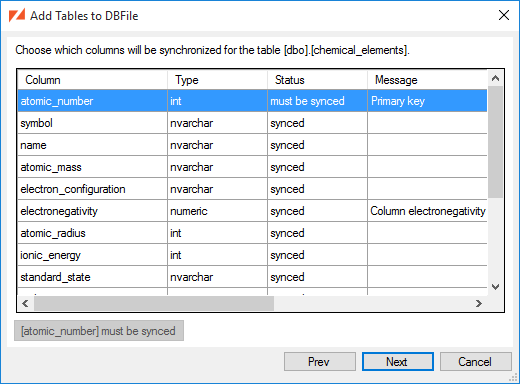Select the symbol column row

[252, 123]
